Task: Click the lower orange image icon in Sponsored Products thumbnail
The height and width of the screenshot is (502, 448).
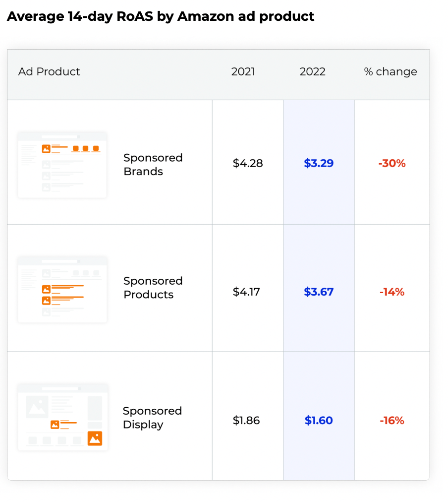Action: pyautogui.click(x=47, y=300)
